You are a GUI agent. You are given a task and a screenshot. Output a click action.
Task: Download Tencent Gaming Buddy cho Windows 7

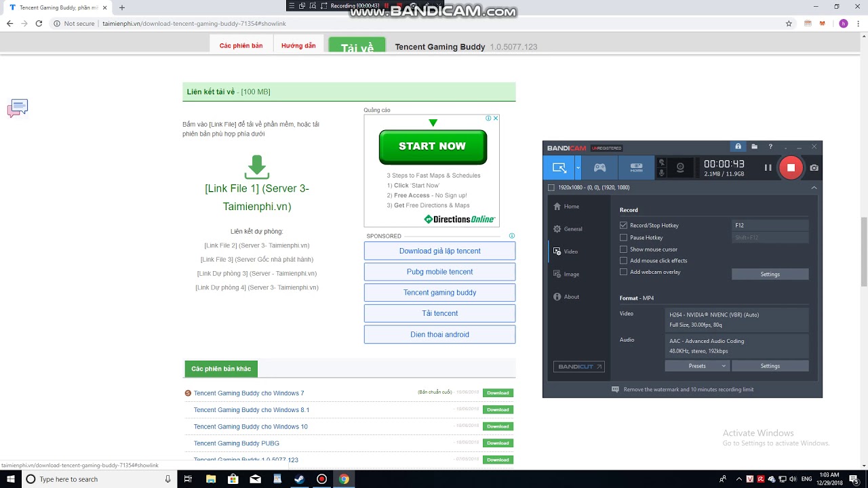[498, 393]
